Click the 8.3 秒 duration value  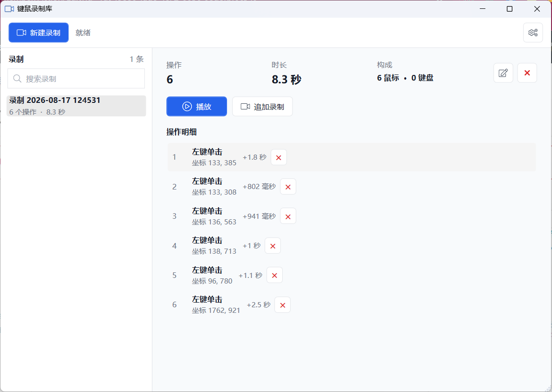click(286, 80)
